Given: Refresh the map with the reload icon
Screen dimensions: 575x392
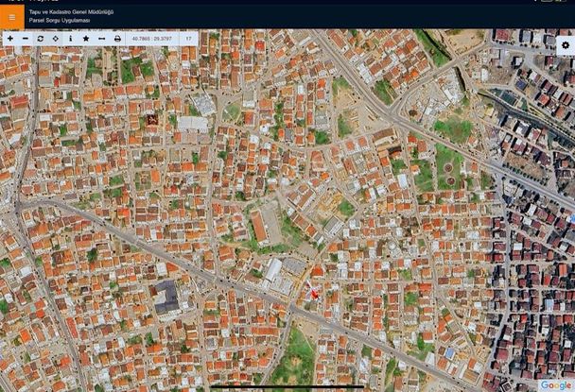Looking at the screenshot, I should (x=41, y=39).
